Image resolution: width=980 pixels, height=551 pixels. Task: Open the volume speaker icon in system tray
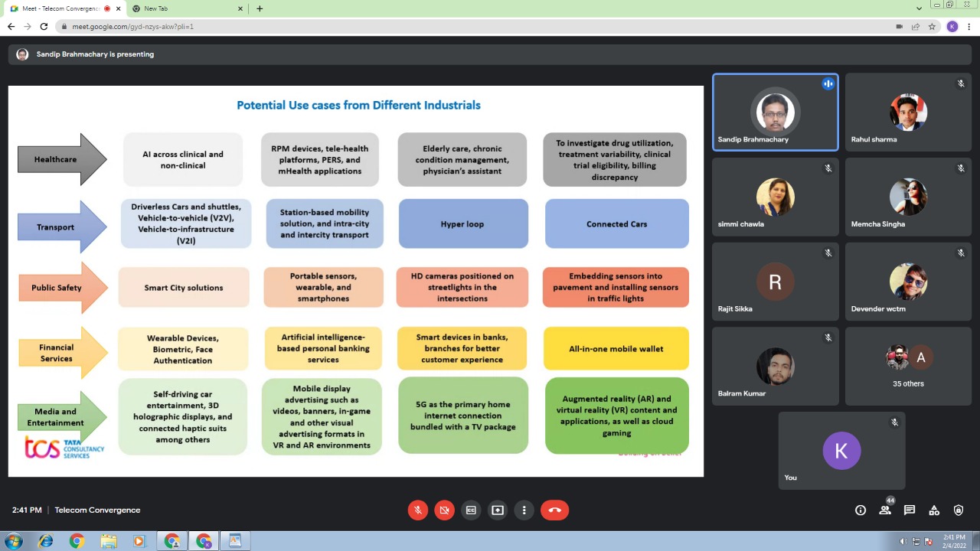tap(903, 542)
